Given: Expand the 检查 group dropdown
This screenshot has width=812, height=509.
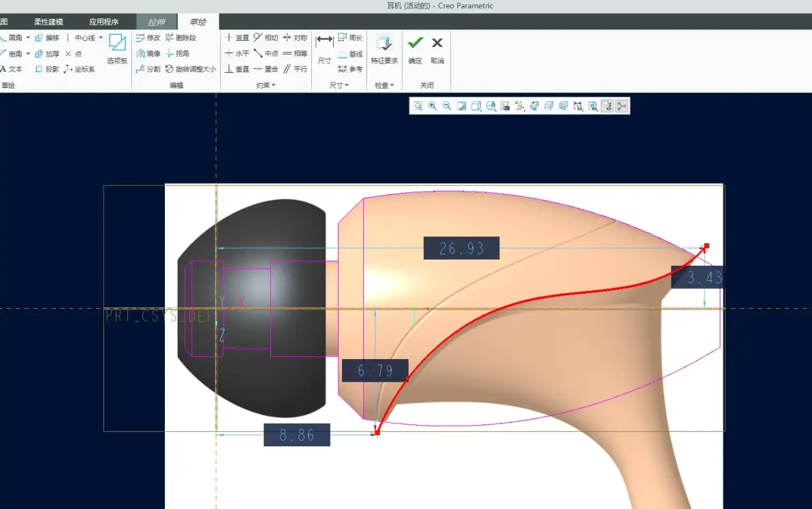Looking at the screenshot, I should (x=384, y=85).
